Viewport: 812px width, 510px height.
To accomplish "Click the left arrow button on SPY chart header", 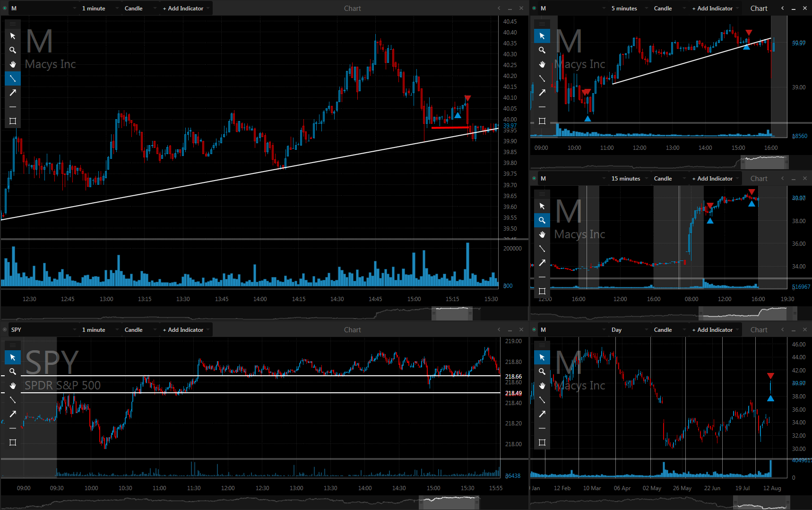I will (499, 330).
